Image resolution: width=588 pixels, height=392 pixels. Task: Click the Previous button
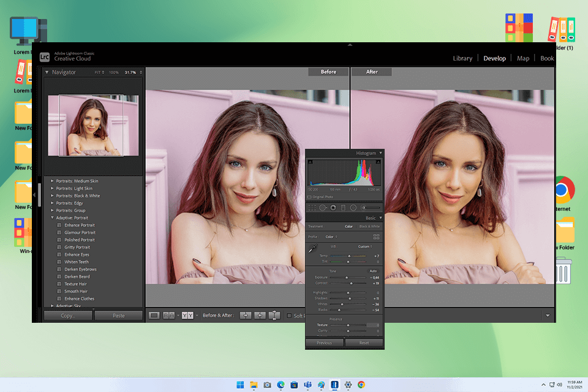[x=324, y=342]
